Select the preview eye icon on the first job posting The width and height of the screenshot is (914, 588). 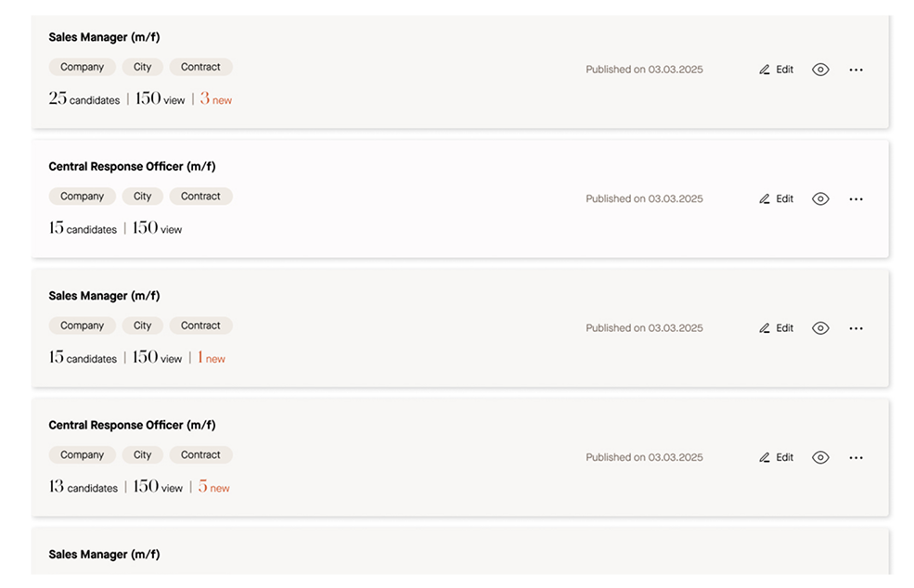point(820,70)
